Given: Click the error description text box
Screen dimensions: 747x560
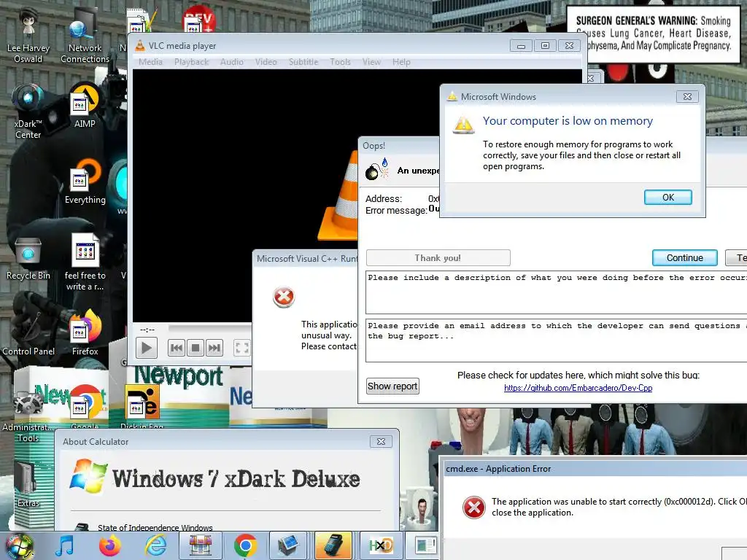Looking at the screenshot, I should coord(556,292).
